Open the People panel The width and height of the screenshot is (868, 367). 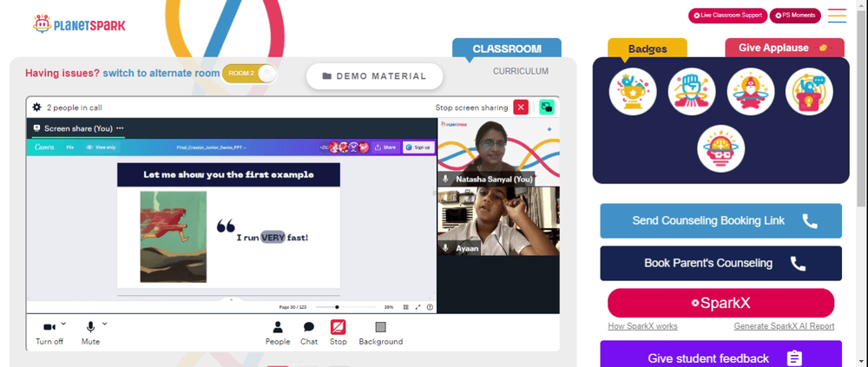[x=278, y=333]
